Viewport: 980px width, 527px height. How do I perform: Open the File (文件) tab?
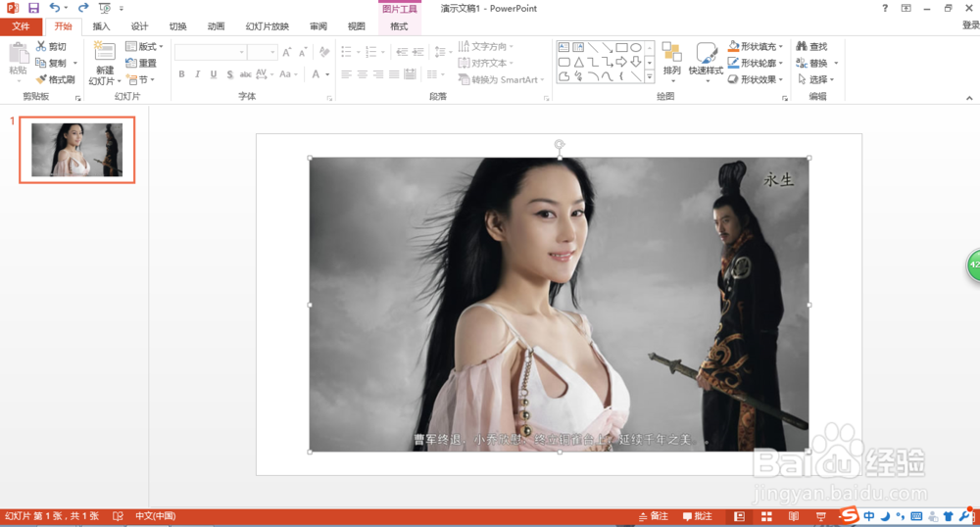21,26
